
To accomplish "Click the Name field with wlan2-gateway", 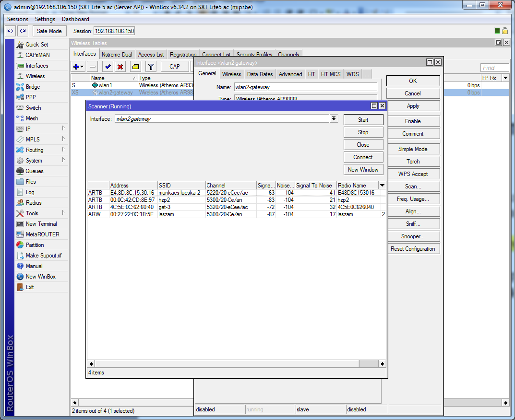I will click(305, 87).
